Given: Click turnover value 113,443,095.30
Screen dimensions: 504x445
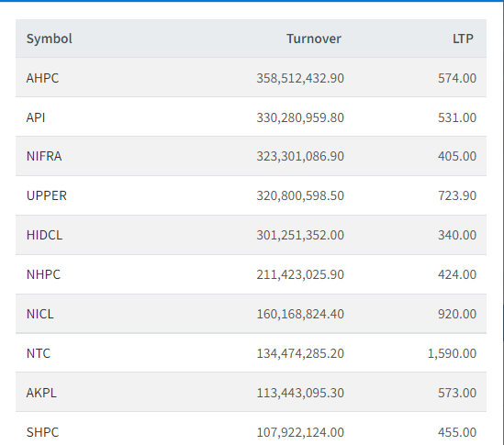Looking at the screenshot, I should click(300, 393).
